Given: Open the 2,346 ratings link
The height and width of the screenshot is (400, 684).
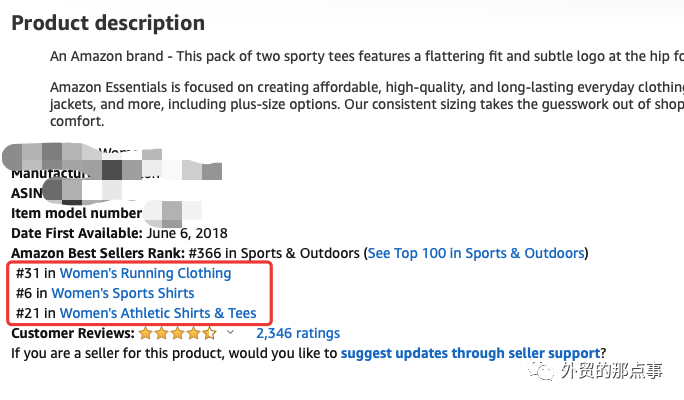Looking at the screenshot, I should tap(298, 333).
